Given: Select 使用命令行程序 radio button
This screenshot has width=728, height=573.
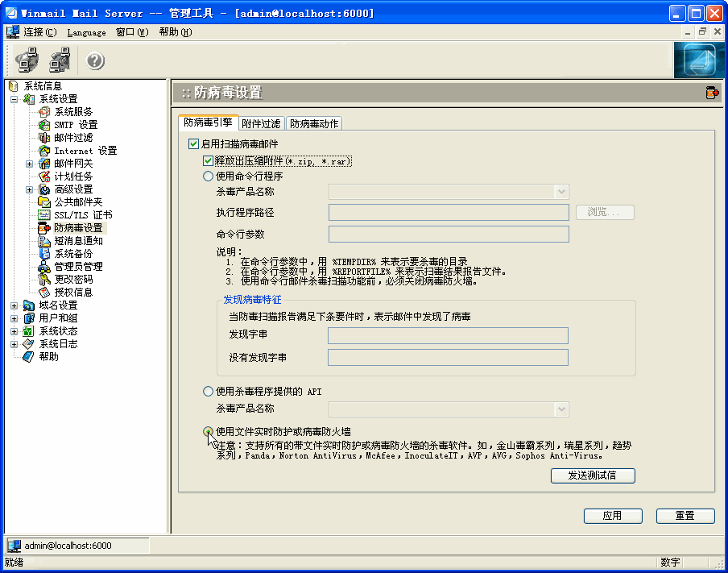Looking at the screenshot, I should [x=209, y=176].
